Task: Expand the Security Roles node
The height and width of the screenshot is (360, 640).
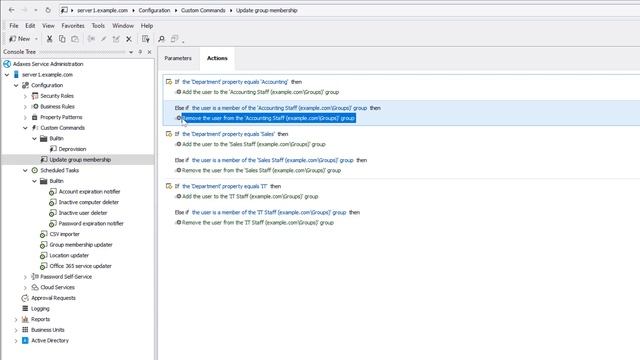Action: click(x=25, y=96)
